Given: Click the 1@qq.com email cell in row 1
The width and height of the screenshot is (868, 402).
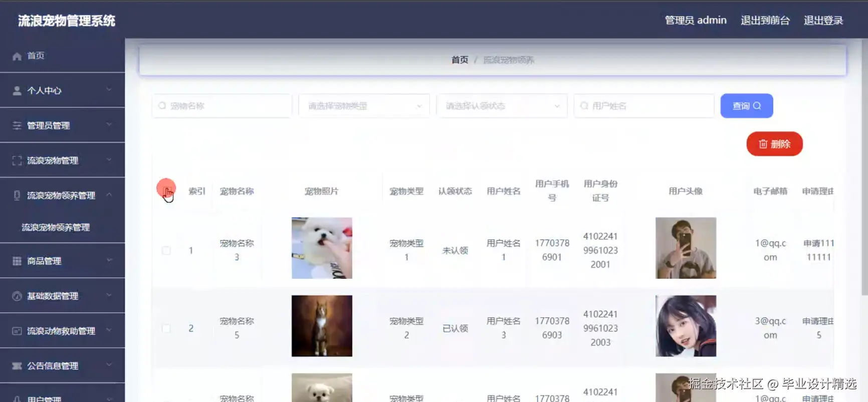Looking at the screenshot, I should (770, 250).
